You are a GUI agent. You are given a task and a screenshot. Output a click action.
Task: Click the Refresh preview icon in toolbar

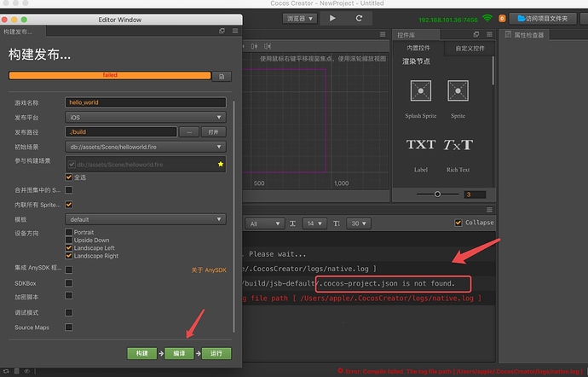pos(359,18)
